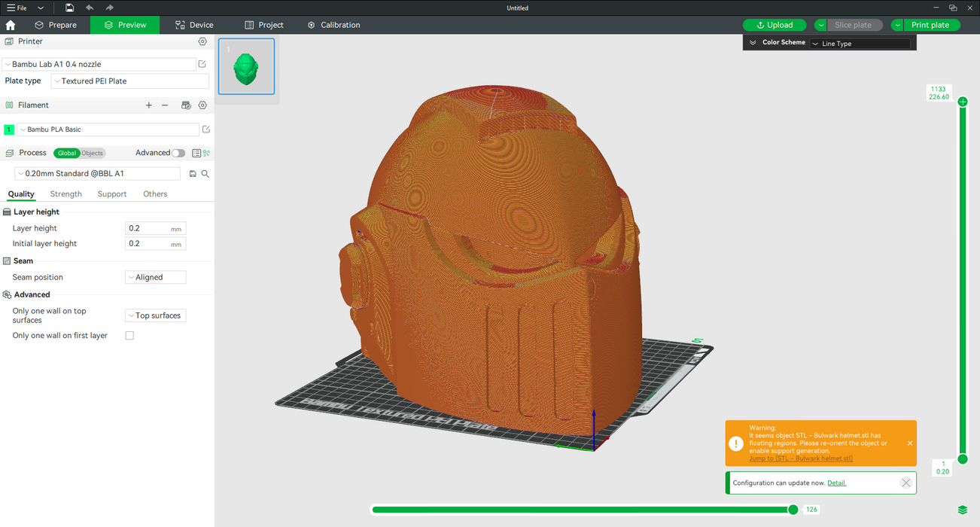Click the Print plate button
This screenshot has height=527, width=980.
[x=930, y=25]
